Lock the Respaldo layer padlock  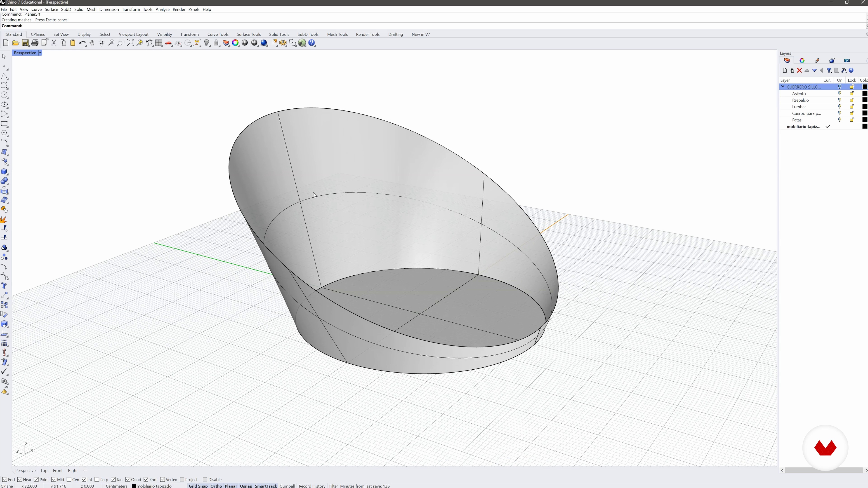pyautogui.click(x=852, y=100)
